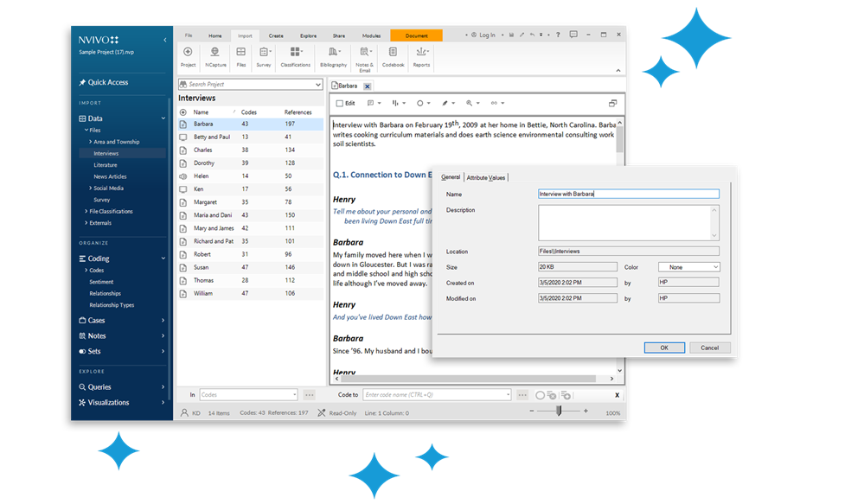864x504 pixels.
Task: Click the Name field in dialog
Action: click(x=628, y=194)
